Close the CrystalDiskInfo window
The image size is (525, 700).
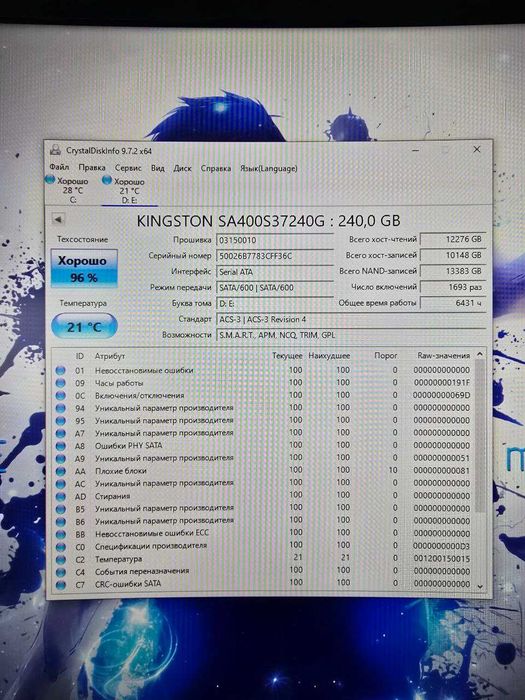(x=476, y=150)
